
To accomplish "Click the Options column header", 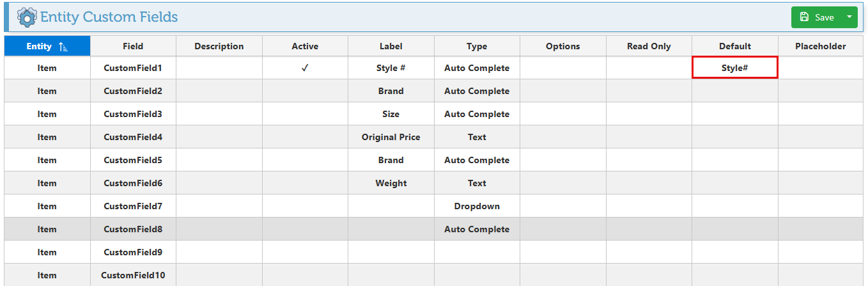I will tap(562, 46).
